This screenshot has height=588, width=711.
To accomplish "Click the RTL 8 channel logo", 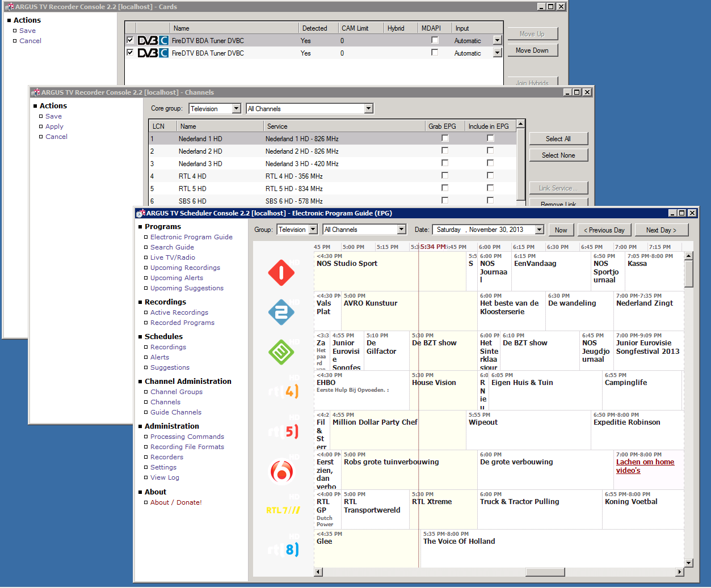I will tap(284, 549).
